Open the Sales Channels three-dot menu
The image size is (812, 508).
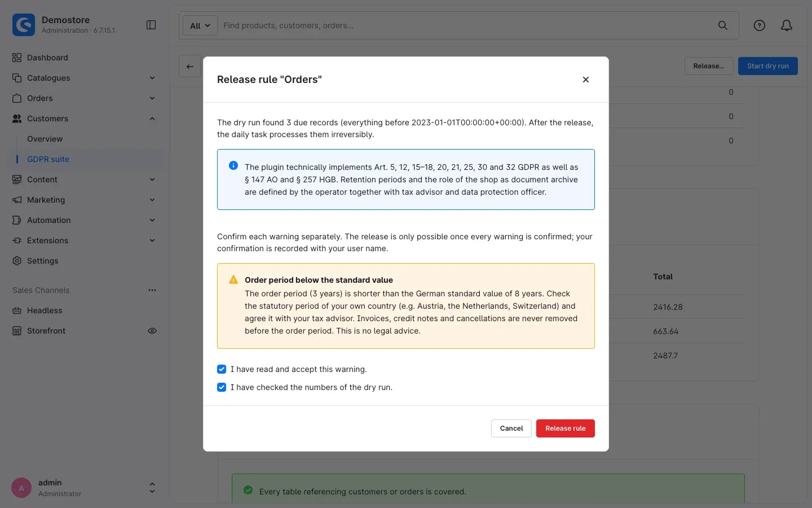click(x=152, y=290)
